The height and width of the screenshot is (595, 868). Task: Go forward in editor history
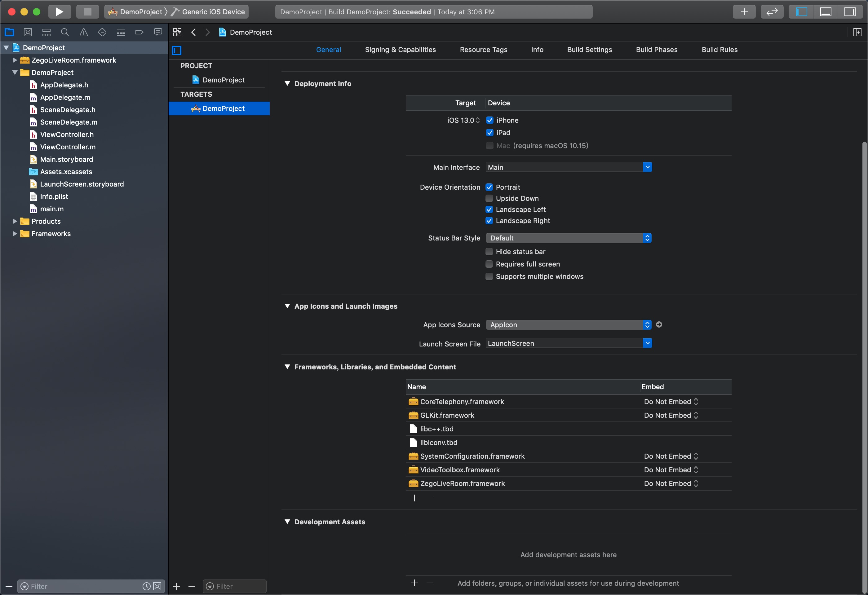[x=208, y=32]
